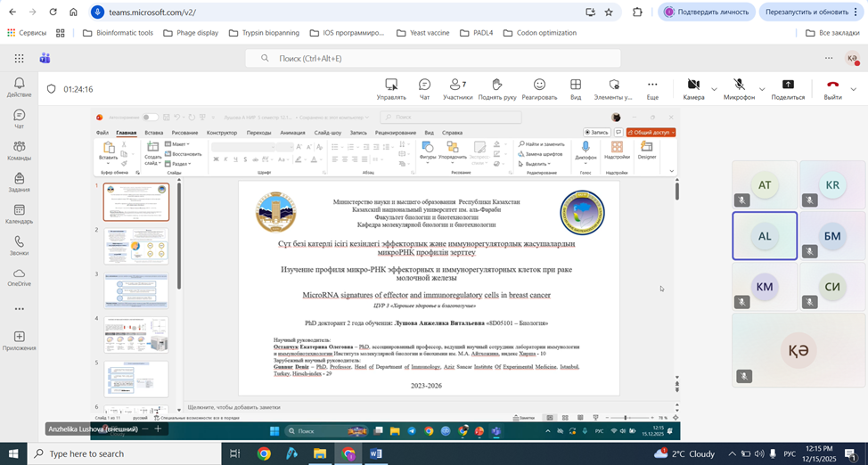868x465 pixels.
Task: Expand the camera options dropdown arrow
Action: click(714, 89)
